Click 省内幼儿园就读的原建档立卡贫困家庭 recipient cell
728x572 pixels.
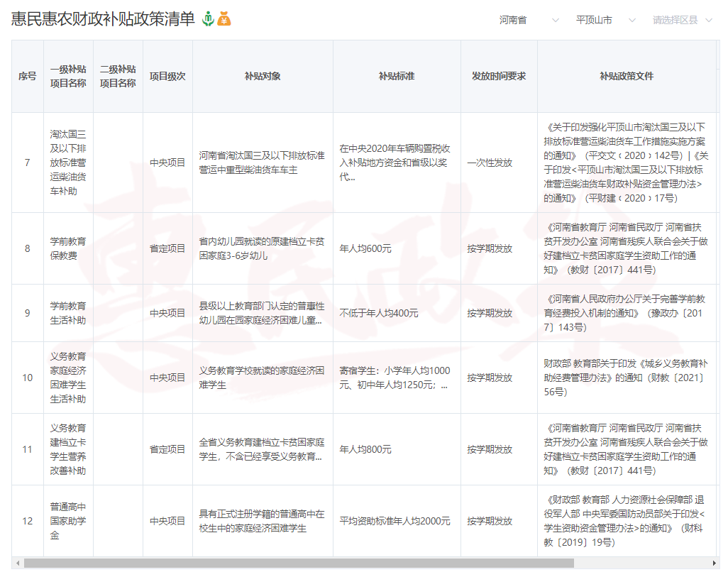262,248
